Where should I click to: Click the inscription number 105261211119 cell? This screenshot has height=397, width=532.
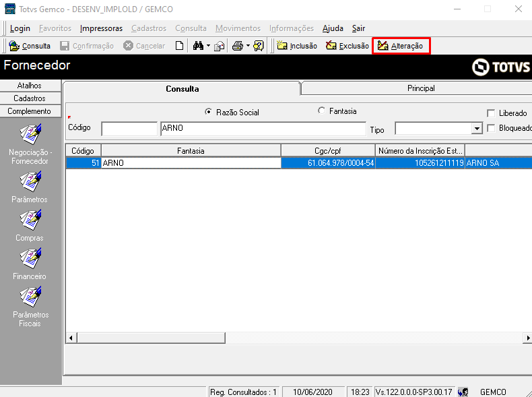coord(420,163)
